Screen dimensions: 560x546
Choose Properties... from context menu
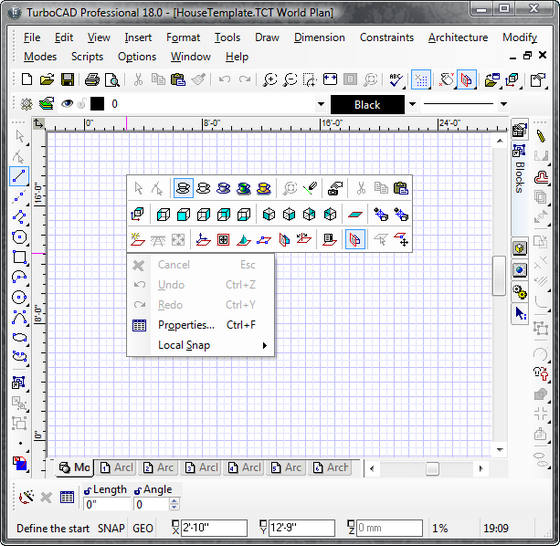coord(201,325)
